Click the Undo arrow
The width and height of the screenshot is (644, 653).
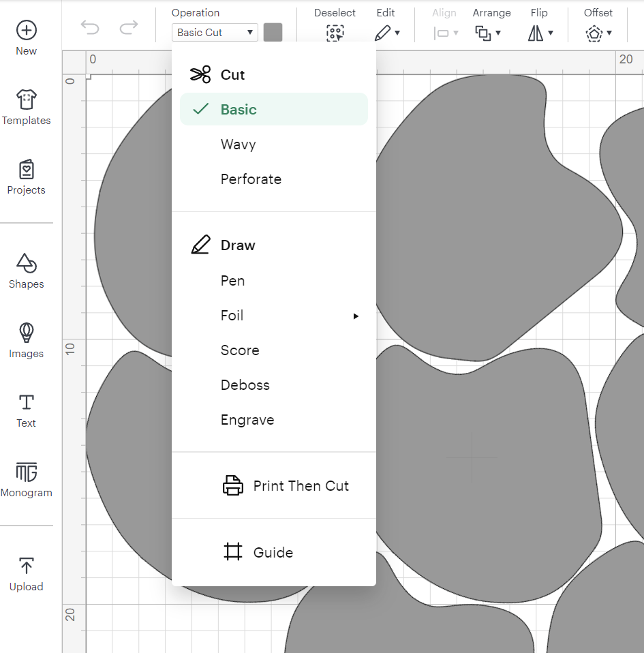point(90,27)
